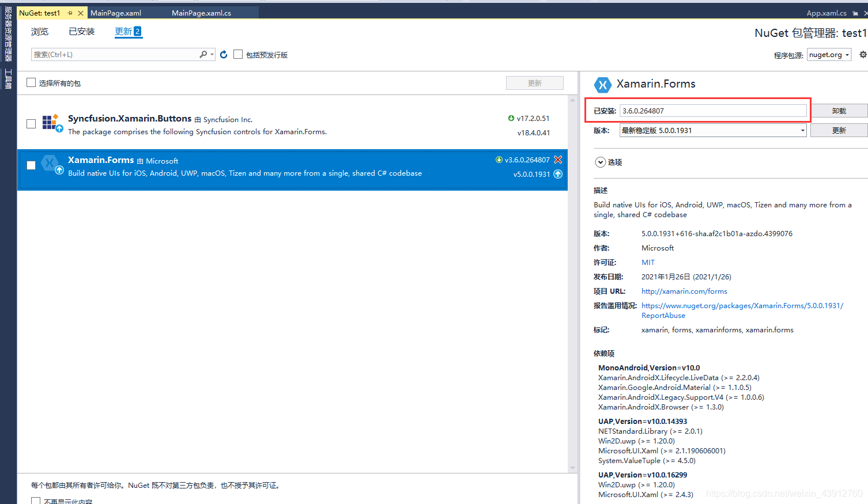Switch to the 已安装 tab

click(x=81, y=31)
